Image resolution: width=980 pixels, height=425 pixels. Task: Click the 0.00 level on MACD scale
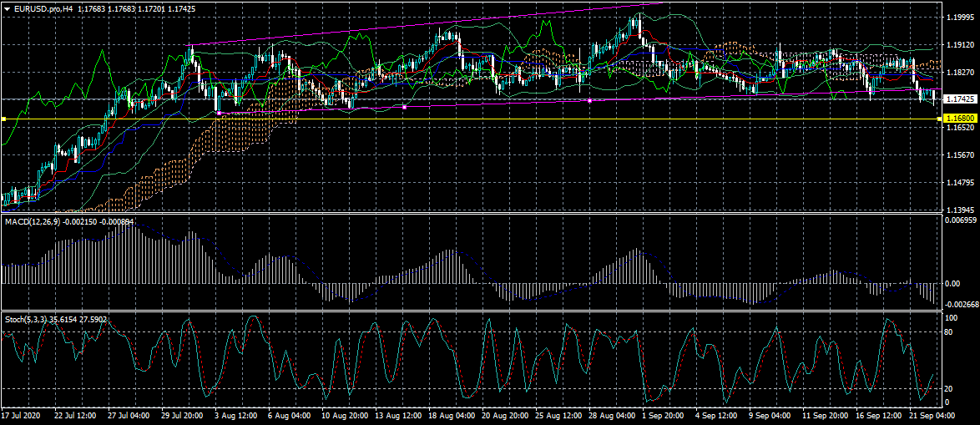(952, 284)
